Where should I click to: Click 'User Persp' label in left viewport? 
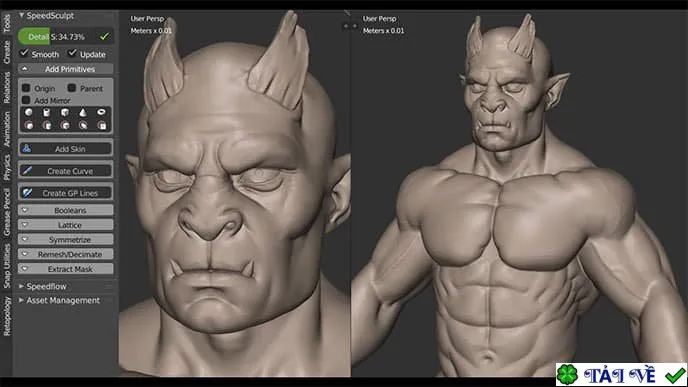[147, 18]
